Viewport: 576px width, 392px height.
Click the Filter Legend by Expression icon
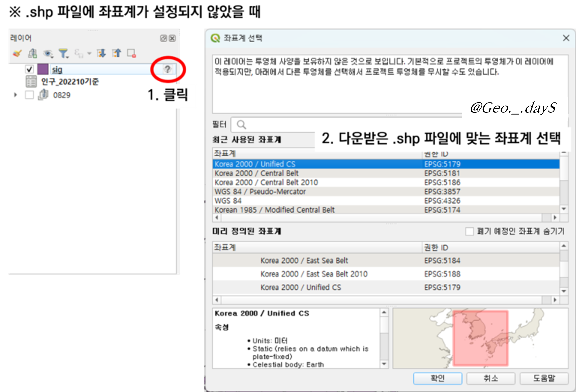coord(79,53)
